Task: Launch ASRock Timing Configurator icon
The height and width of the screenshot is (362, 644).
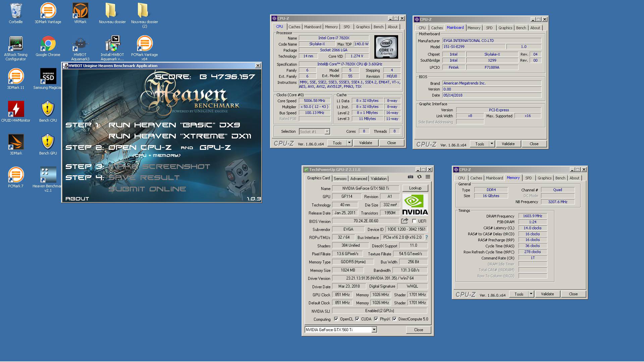Action: coord(16,48)
